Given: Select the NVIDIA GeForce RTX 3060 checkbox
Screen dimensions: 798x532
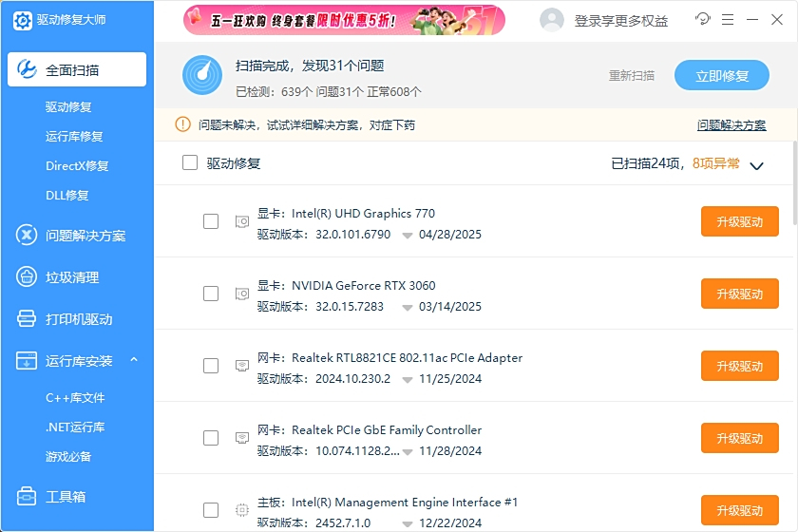Looking at the screenshot, I should 211,294.
